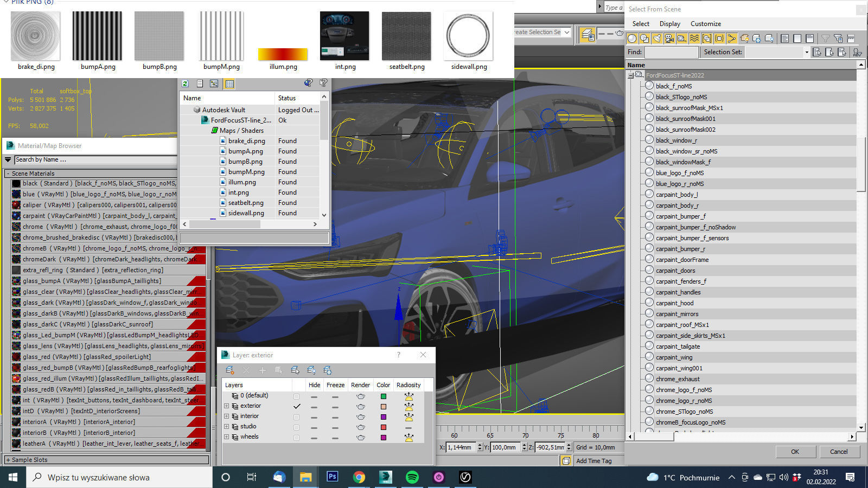868x488 pixels.
Task: Click Radiosity column header in Layer dialog
Action: click(409, 385)
